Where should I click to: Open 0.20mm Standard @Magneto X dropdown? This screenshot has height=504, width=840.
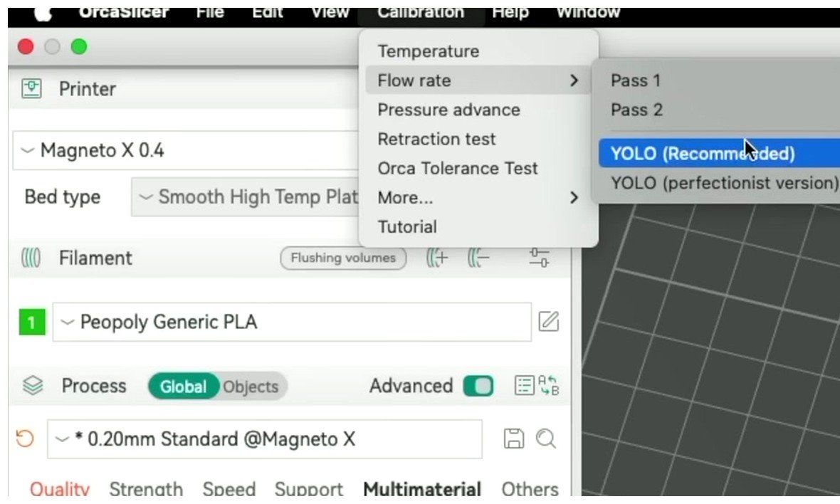click(x=265, y=439)
